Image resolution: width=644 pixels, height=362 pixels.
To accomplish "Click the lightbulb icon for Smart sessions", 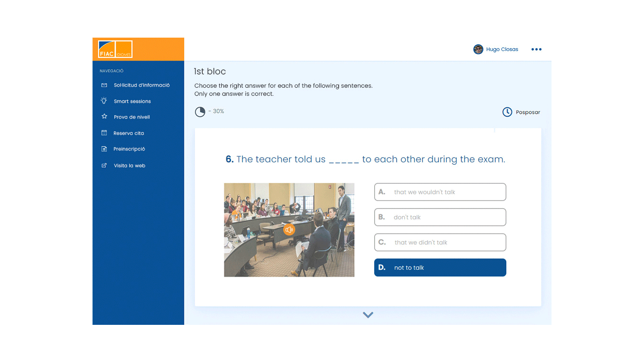I will [104, 101].
